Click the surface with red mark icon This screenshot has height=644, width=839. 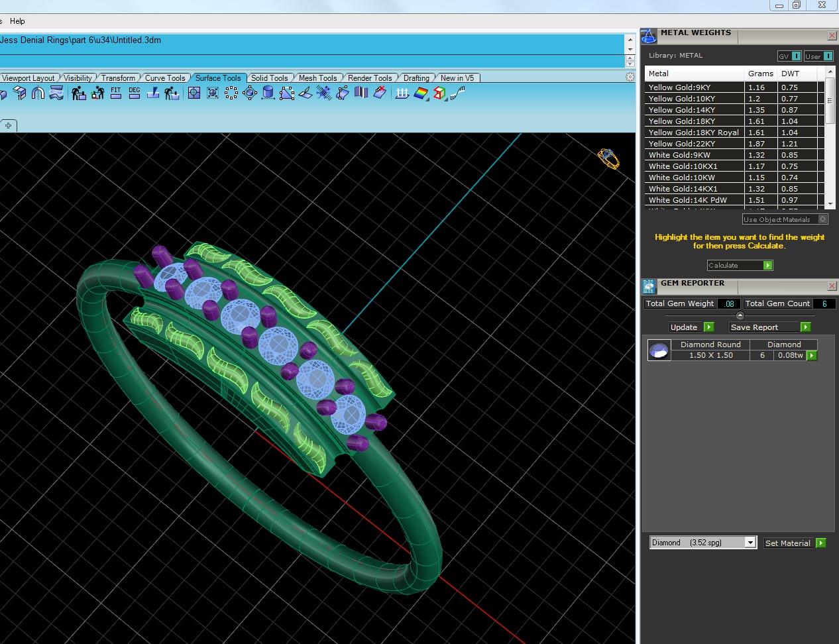[x=380, y=93]
